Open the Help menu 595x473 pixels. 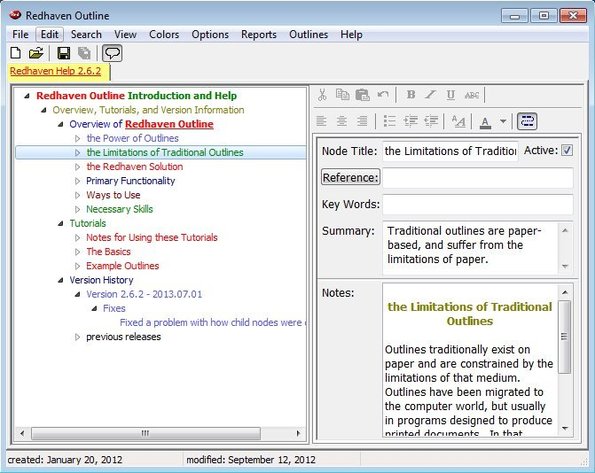point(351,35)
